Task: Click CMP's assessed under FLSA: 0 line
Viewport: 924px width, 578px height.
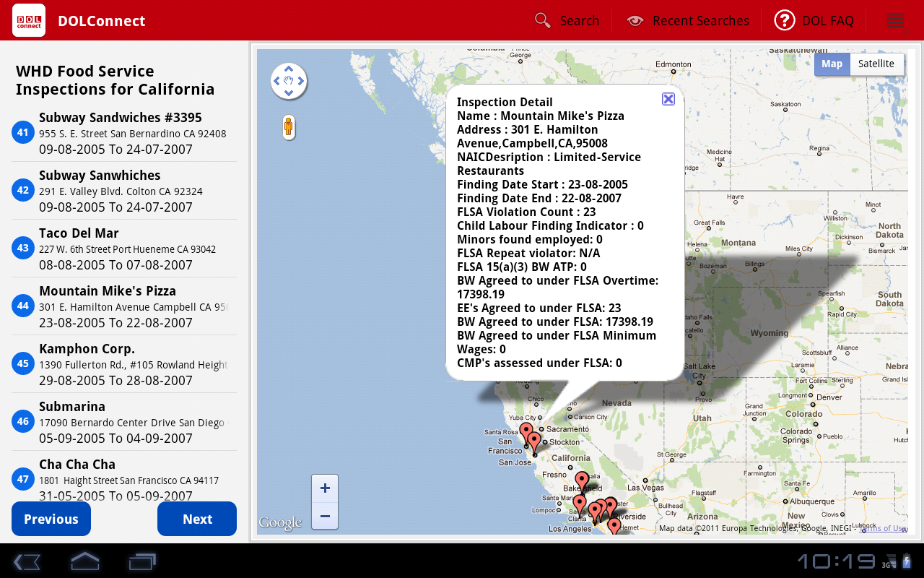Action: click(x=539, y=363)
